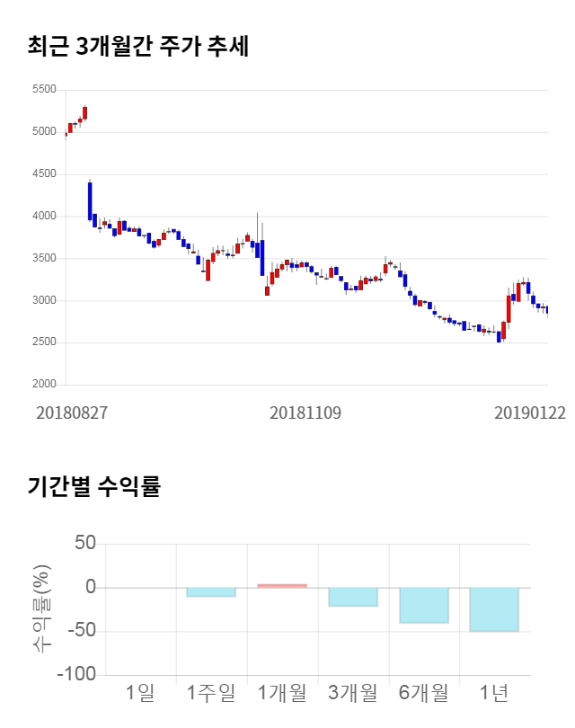Click the 3개월 axis label
Viewport: 575px width, 728px height.
tap(353, 693)
